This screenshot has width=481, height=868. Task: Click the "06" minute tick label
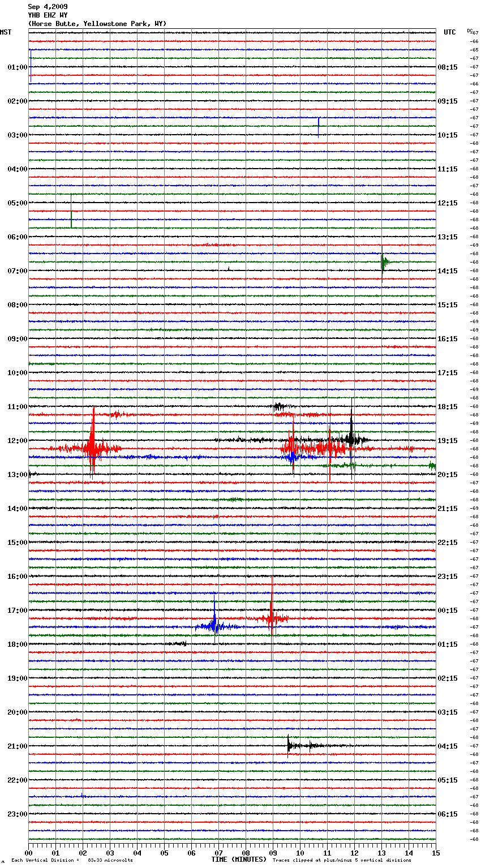pos(191,853)
